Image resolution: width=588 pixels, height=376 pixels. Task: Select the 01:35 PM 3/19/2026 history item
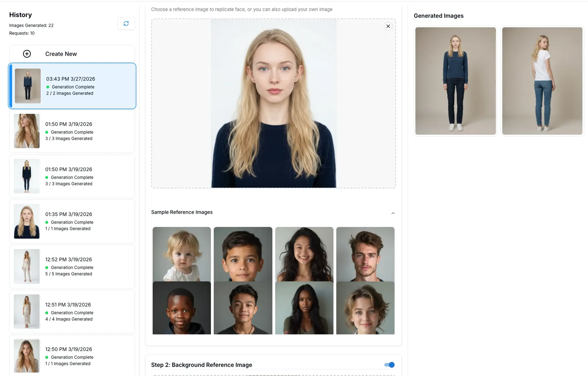click(72, 221)
